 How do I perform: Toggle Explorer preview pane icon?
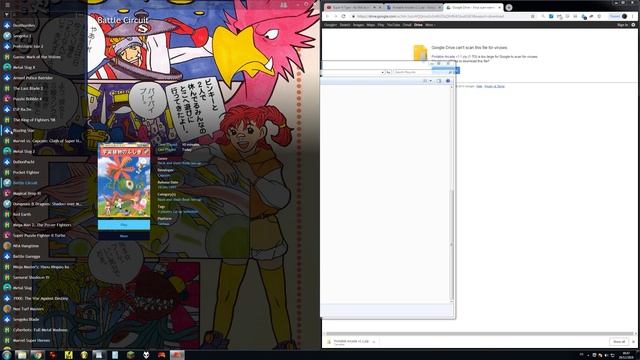click(439, 81)
